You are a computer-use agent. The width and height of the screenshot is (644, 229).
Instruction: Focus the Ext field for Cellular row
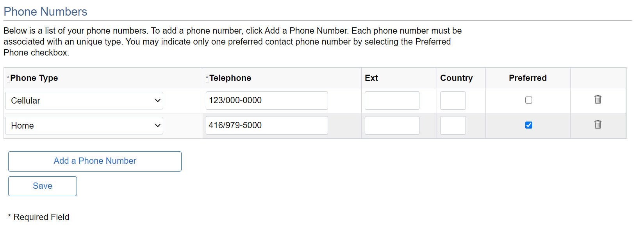pyautogui.click(x=392, y=101)
